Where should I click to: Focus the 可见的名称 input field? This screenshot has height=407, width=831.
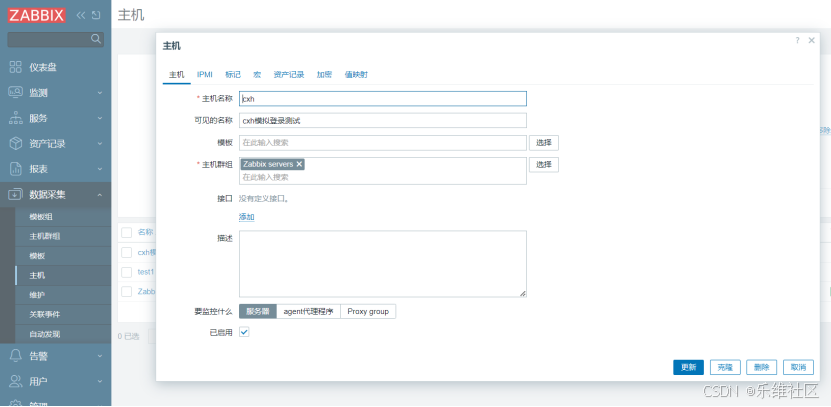[x=383, y=120]
